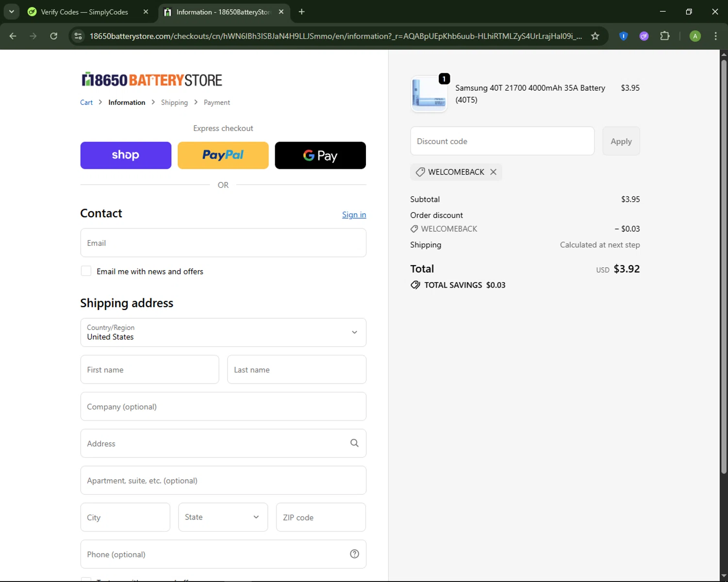Click the WELCOMEBACK order discount line
This screenshot has height=582, width=728.
pos(525,228)
